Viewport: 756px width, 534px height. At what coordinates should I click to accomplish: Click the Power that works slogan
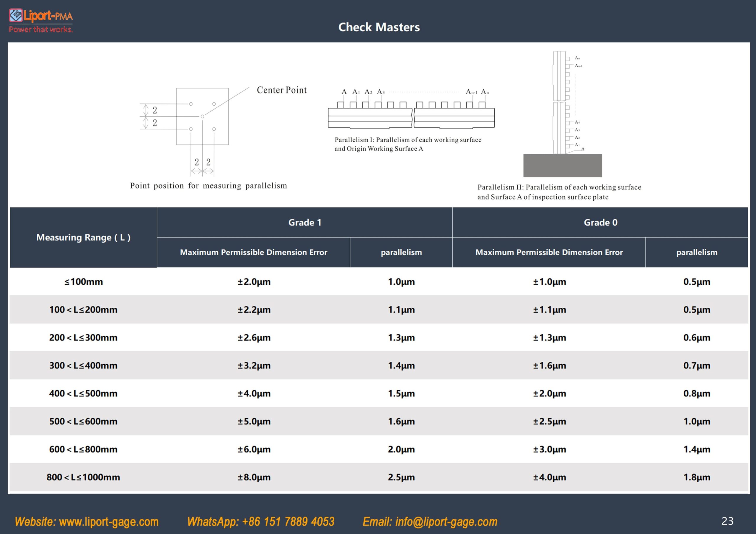pyautogui.click(x=41, y=29)
